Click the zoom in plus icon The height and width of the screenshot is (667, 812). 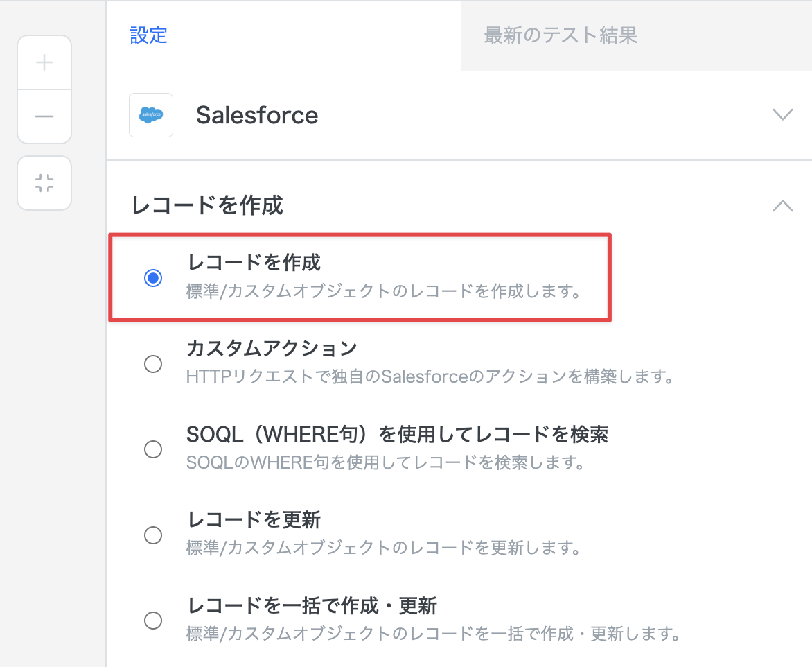tap(44, 63)
